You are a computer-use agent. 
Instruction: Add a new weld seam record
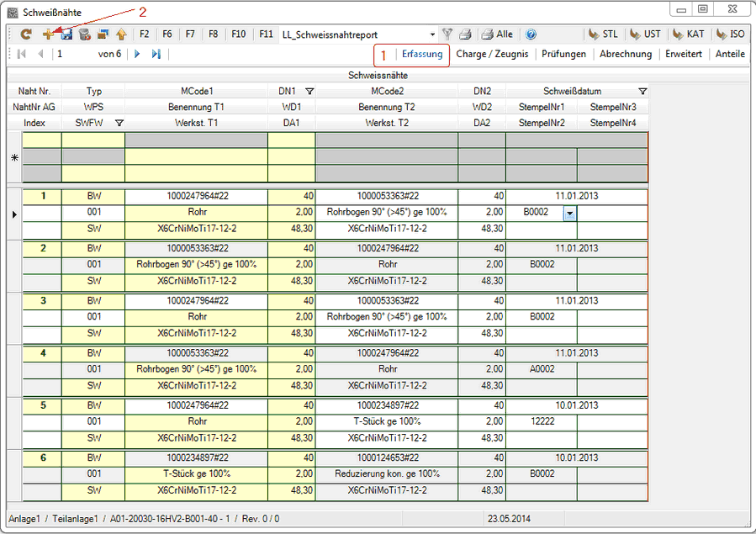[48, 34]
